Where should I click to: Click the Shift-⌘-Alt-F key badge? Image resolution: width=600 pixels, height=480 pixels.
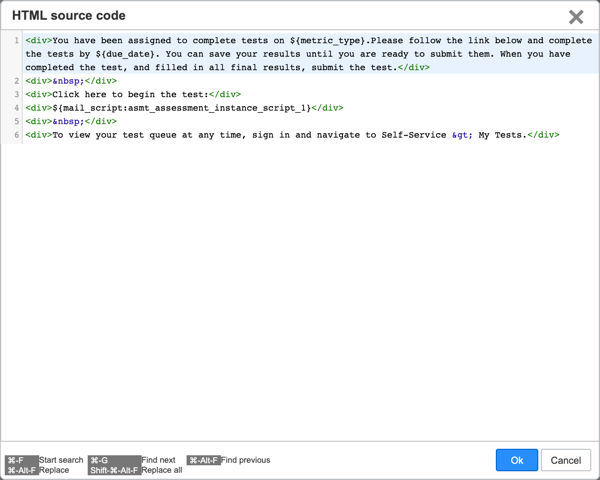click(114, 470)
